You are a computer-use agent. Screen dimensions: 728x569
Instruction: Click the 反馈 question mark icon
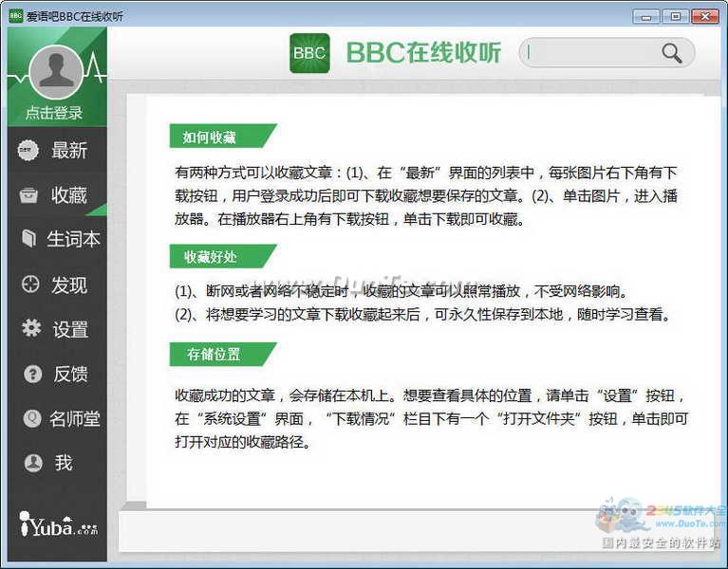coord(32,374)
